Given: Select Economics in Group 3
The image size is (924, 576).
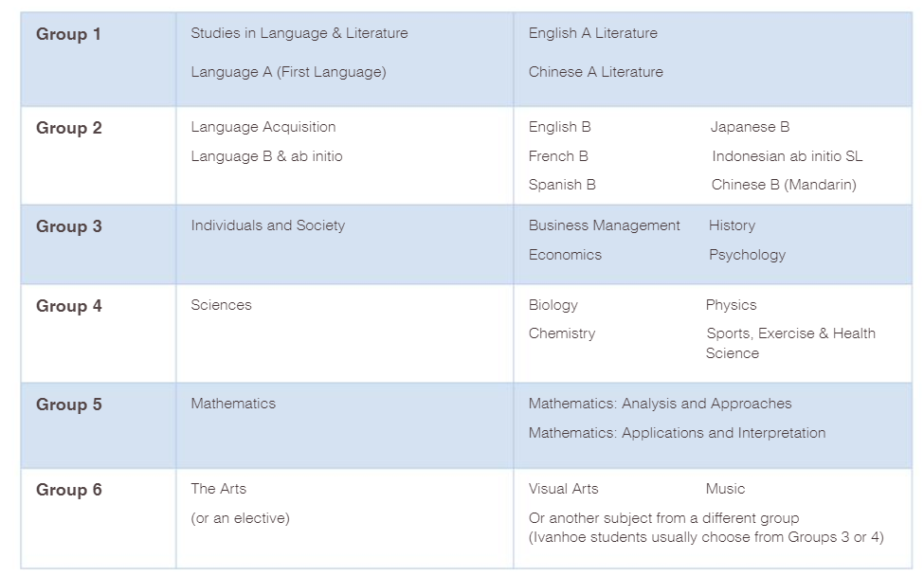Looking at the screenshot, I should (x=565, y=255).
